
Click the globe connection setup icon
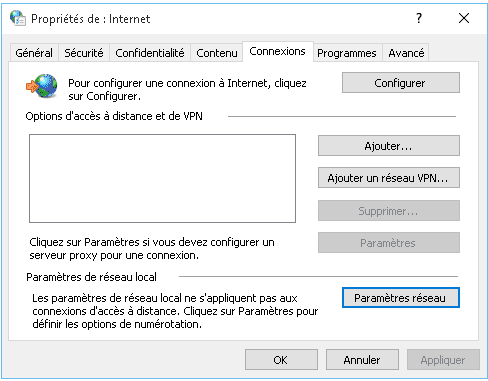click(42, 86)
